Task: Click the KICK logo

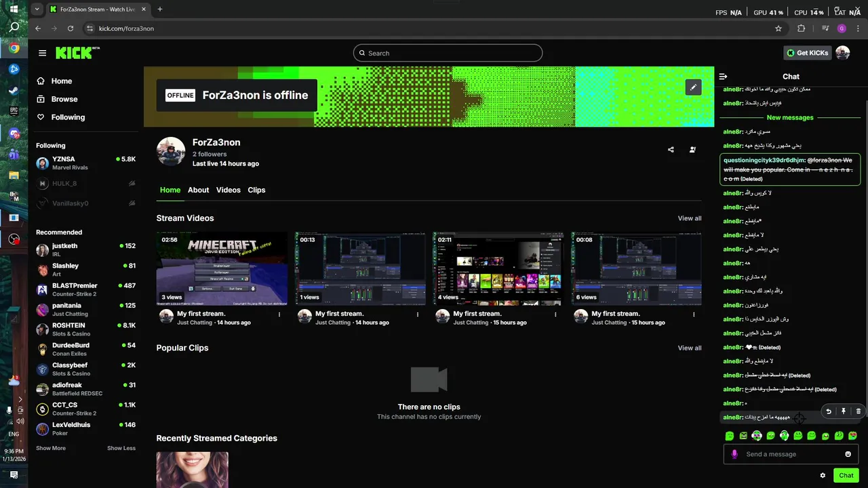Action: pyautogui.click(x=77, y=53)
